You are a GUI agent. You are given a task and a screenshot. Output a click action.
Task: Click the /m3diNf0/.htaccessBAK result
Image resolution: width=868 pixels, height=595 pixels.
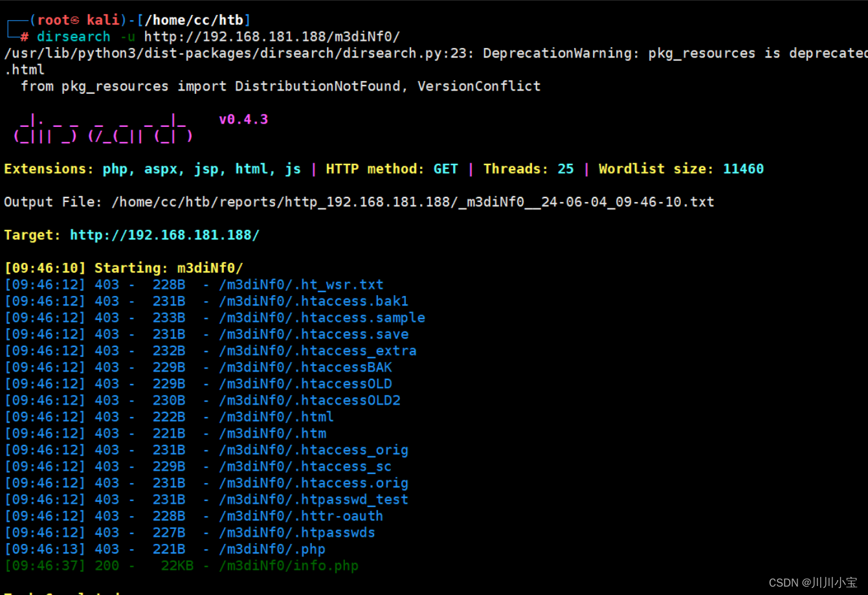305,367
